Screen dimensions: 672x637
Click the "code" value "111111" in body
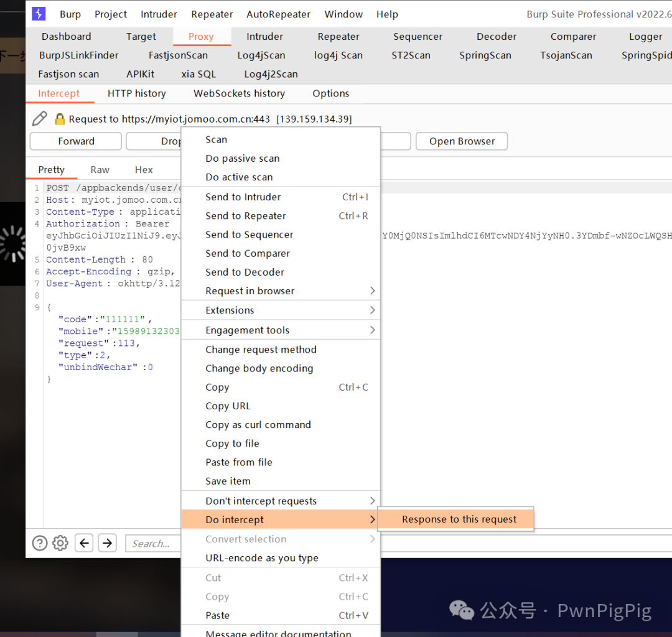(123, 319)
